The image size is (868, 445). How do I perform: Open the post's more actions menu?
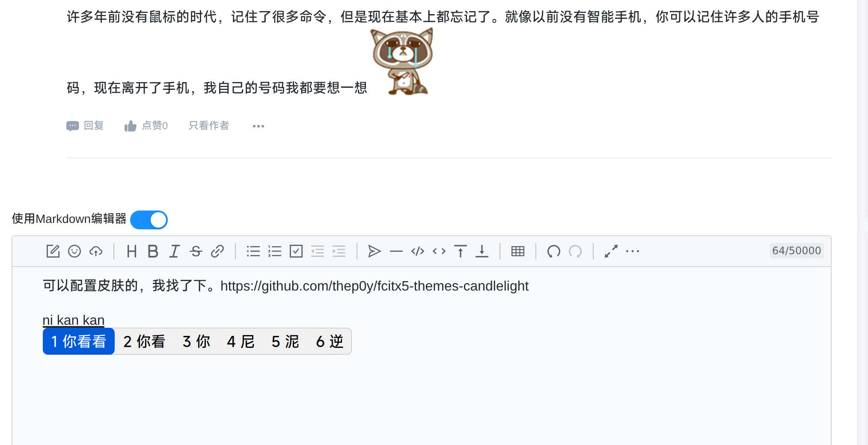(259, 126)
